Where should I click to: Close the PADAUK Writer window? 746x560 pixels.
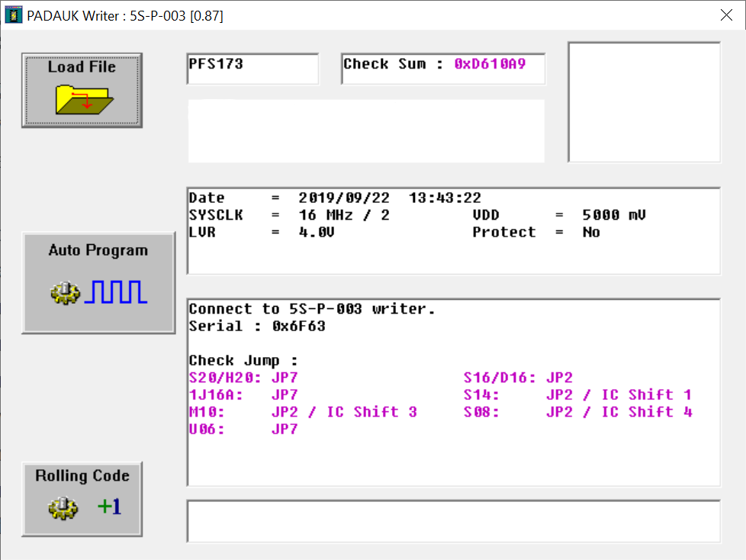[x=725, y=15]
